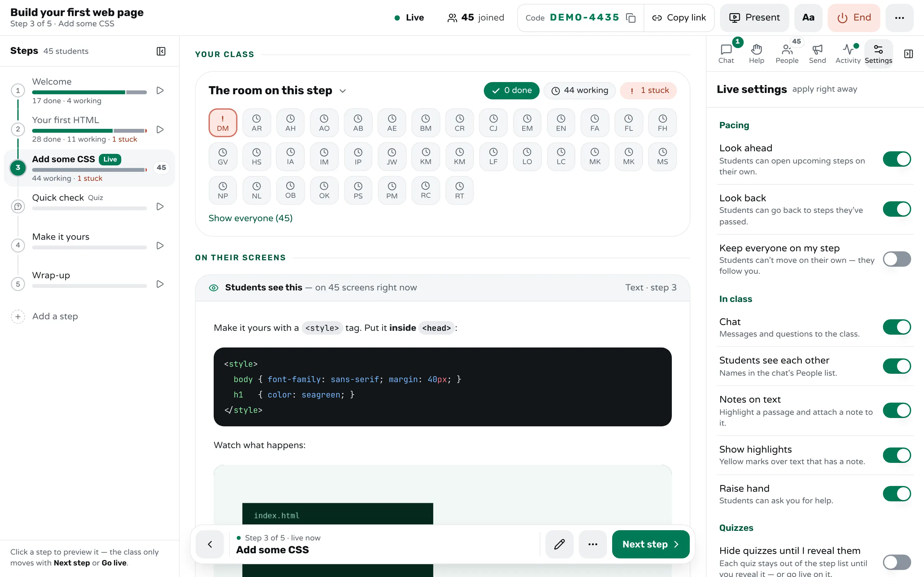Click the Welcome step progress bar
This screenshot has height=577, width=924.
89,92
